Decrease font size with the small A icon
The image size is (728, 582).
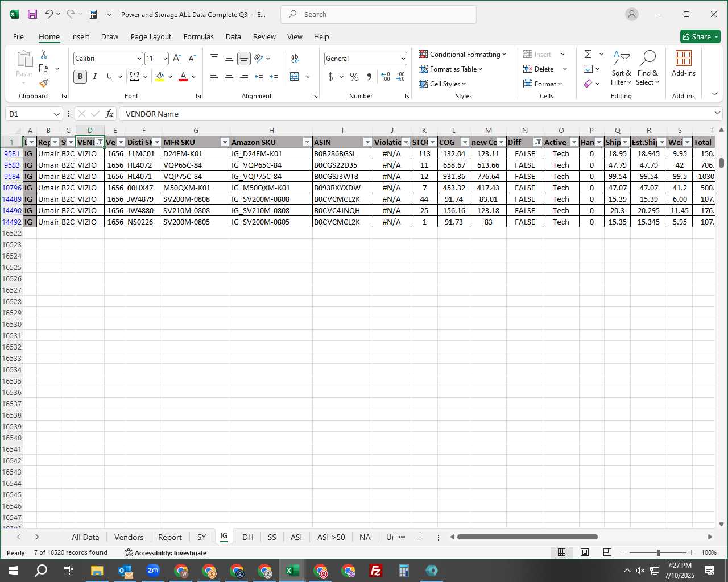192,58
